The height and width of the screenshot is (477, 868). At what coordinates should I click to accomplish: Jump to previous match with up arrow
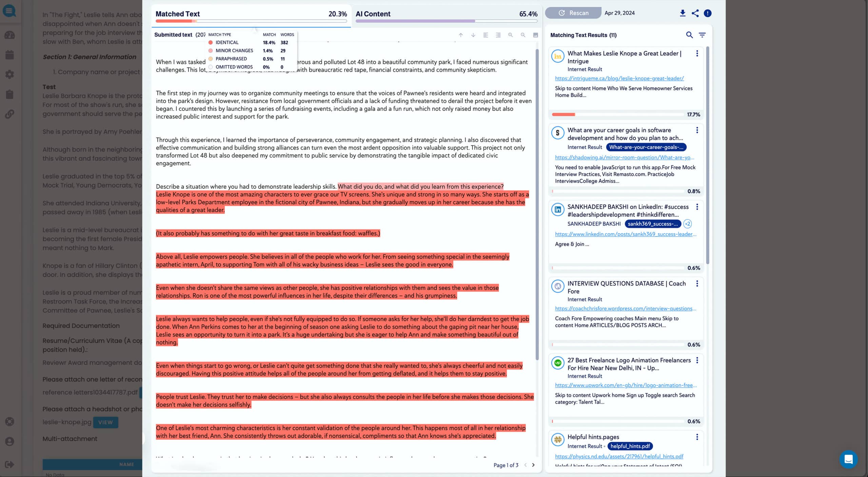click(461, 35)
